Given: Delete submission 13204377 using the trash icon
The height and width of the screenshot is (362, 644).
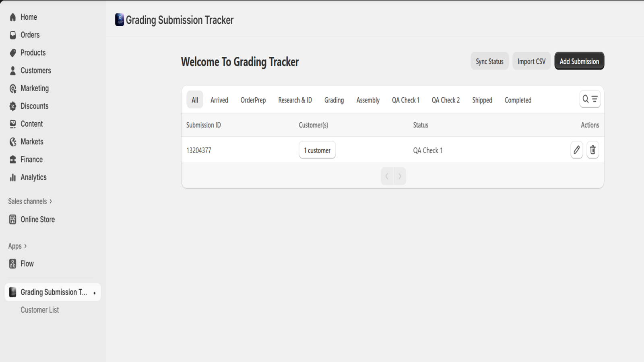Looking at the screenshot, I should pyautogui.click(x=592, y=150).
